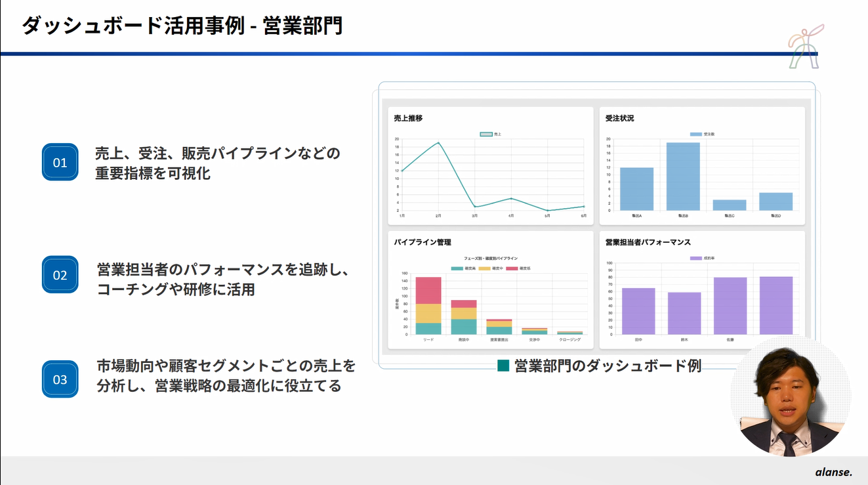Screen dimensions: 868x485
Task: Click the 6月 axis label
Action: [583, 216]
